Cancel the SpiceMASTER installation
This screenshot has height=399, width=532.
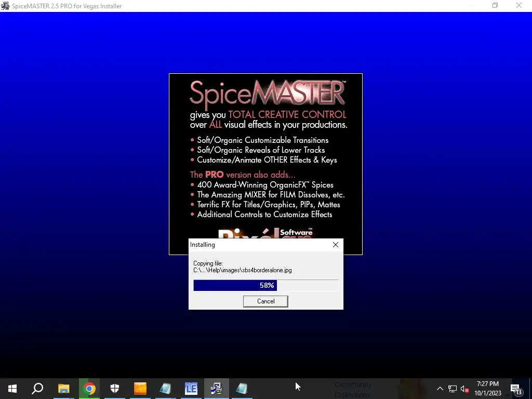tap(265, 301)
